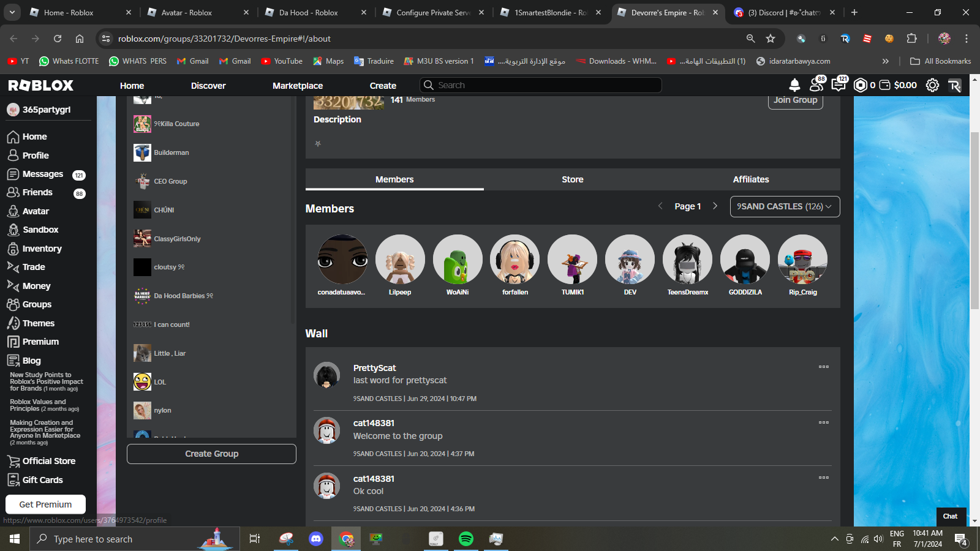Click the Robux balance icon
Screen dimensions: 980x551
(x=861, y=85)
